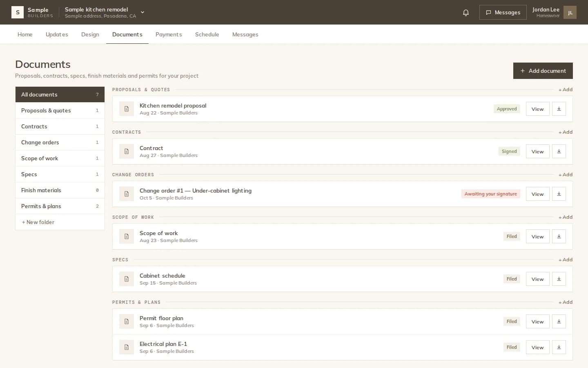Download the Contract document
The width and height of the screenshot is (588, 368).
(x=559, y=151)
